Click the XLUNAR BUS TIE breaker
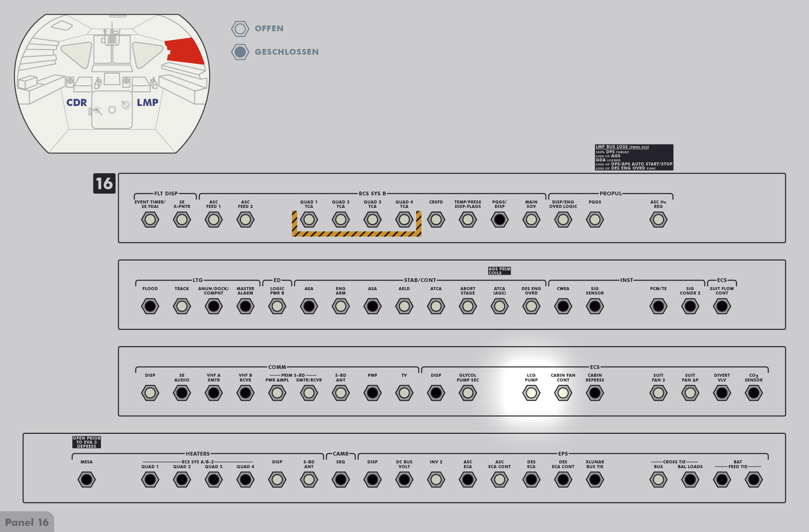 [594, 480]
